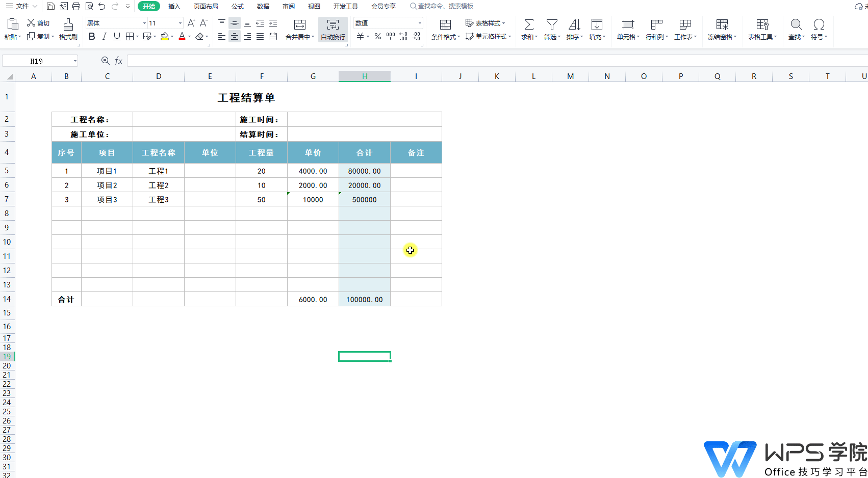The height and width of the screenshot is (478, 868).
Task: Click the Sort (排序) icon
Action: coord(574,24)
